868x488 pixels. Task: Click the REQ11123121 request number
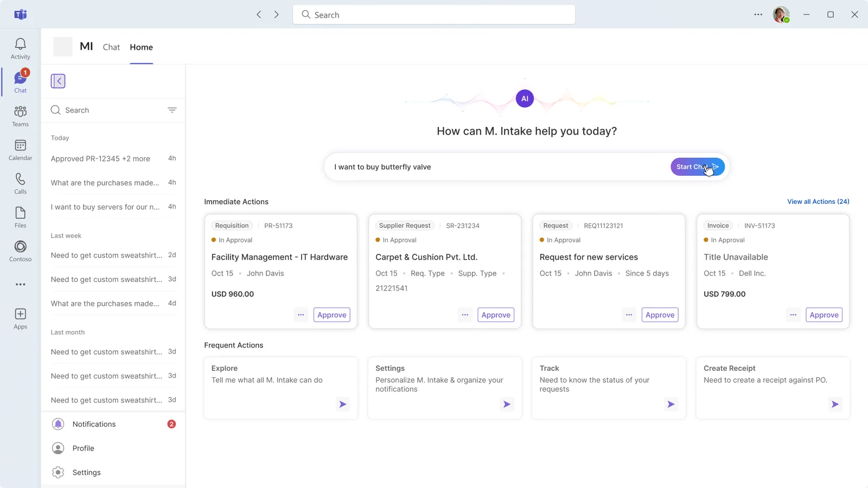tap(603, 226)
